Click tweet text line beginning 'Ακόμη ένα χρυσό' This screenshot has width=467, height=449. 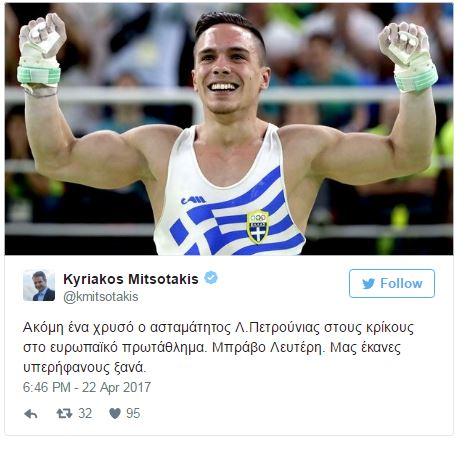(218, 328)
